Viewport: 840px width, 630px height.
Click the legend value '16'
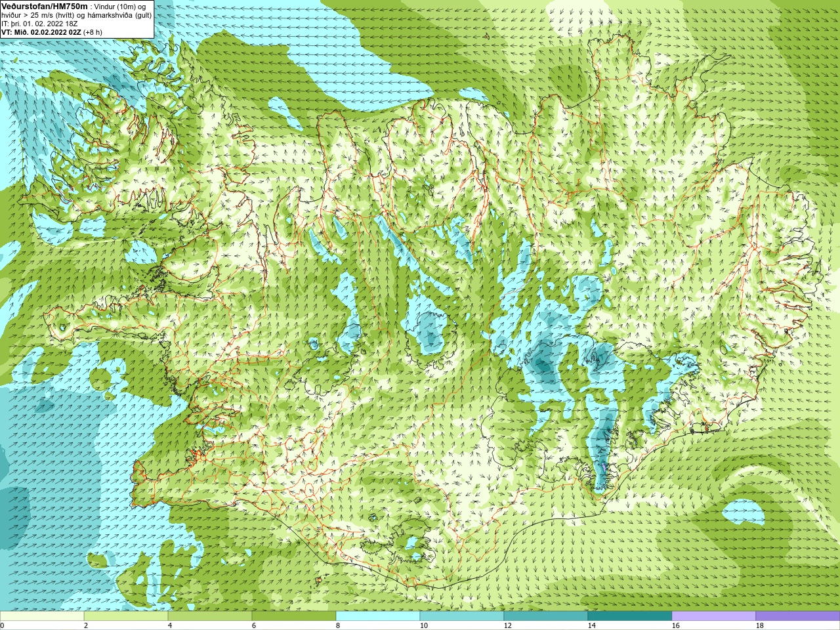pos(675,625)
